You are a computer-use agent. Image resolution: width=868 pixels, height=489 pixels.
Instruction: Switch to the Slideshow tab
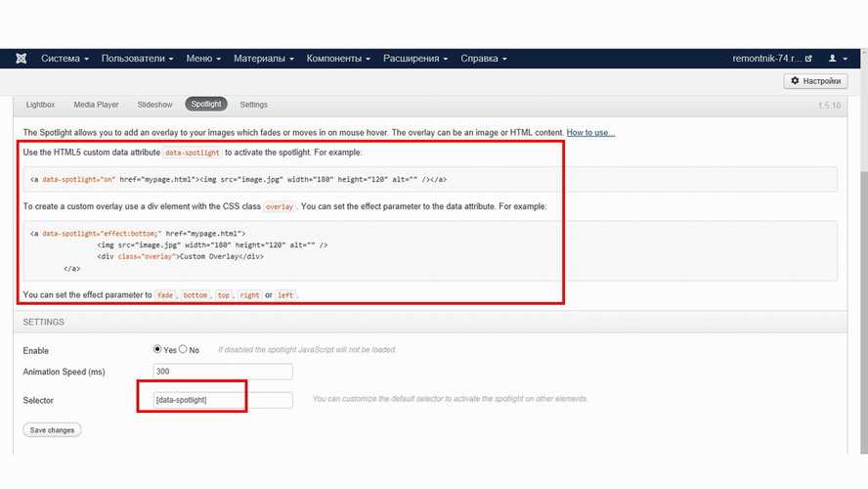154,105
